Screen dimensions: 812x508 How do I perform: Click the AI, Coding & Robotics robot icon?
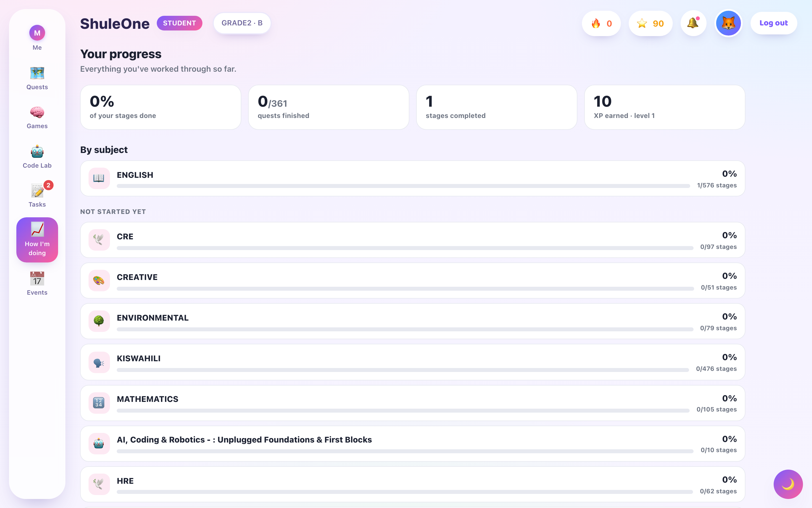pyautogui.click(x=99, y=443)
